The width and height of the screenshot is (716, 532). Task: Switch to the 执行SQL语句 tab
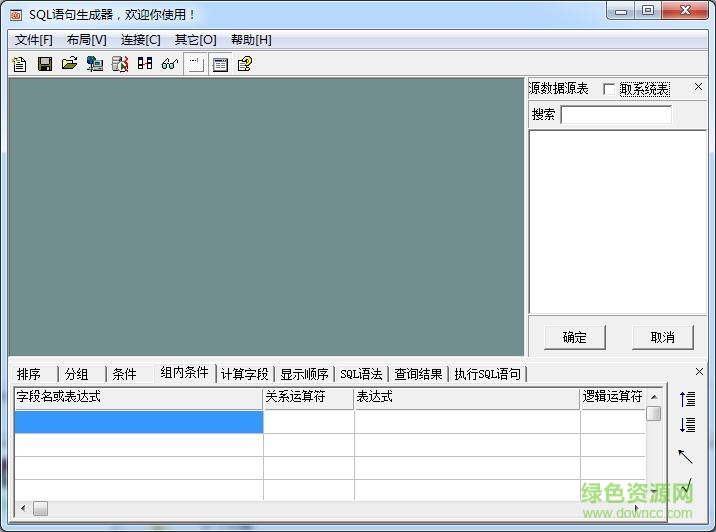point(487,374)
